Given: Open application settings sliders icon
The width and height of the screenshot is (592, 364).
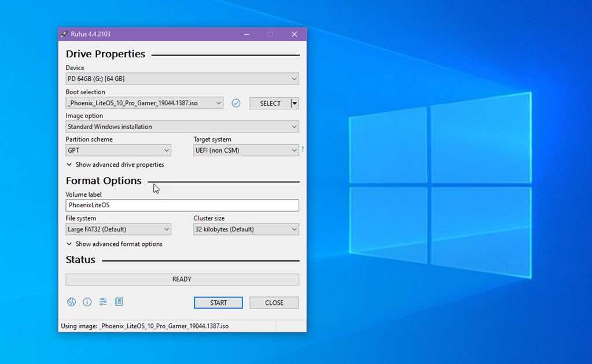Looking at the screenshot, I should pyautogui.click(x=102, y=302).
